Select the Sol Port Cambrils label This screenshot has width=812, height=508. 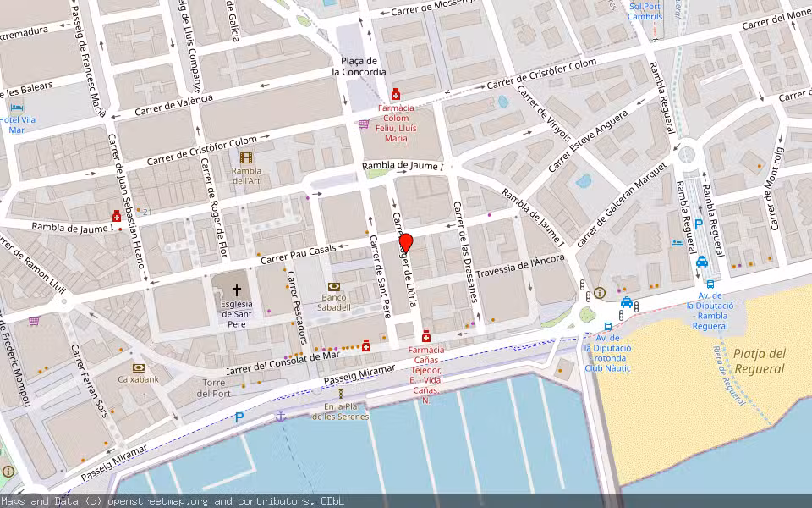645,11
